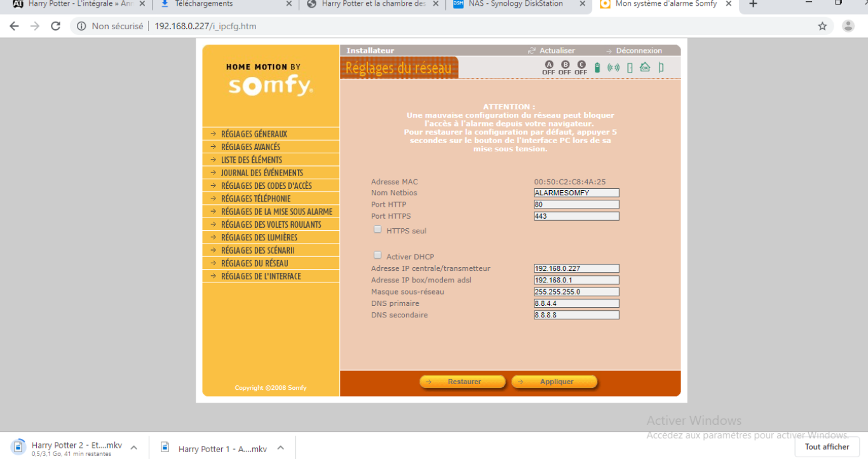Expand Harry Potter 2 download options chevron
This screenshot has height=463, width=868.
133,448
